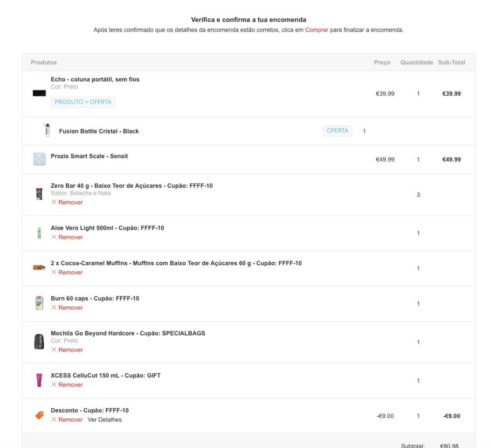The height and width of the screenshot is (448, 491).
Task: Click the Fusion Bottle Cristal product image
Action: pyautogui.click(x=47, y=130)
